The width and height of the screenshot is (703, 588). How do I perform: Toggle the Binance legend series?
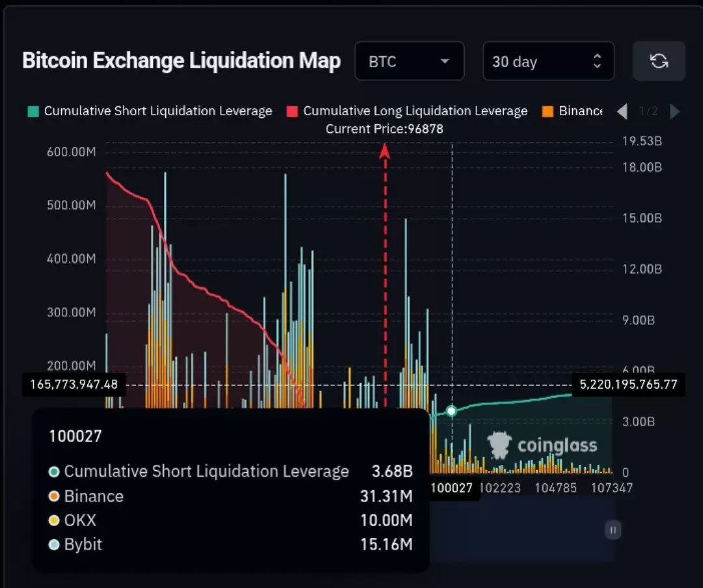tap(573, 111)
